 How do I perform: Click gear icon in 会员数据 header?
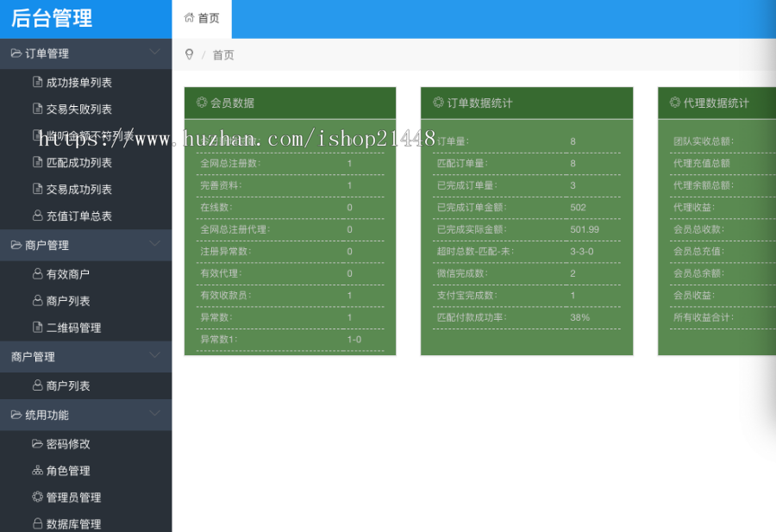[x=202, y=103]
